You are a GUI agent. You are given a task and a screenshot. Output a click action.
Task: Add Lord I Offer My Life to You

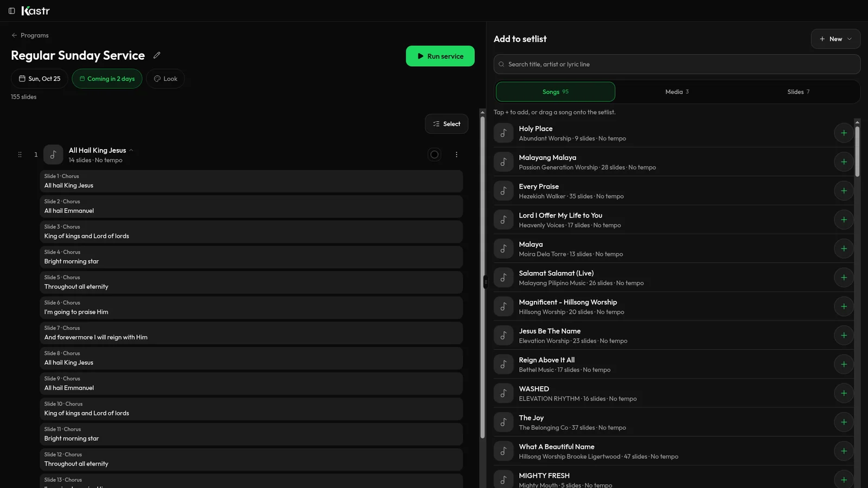[844, 220]
